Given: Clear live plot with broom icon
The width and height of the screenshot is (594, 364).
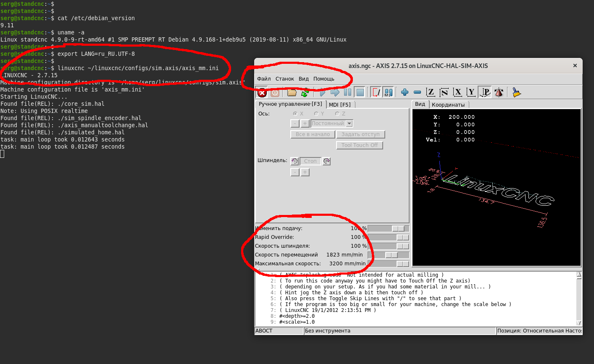Looking at the screenshot, I should point(516,92).
